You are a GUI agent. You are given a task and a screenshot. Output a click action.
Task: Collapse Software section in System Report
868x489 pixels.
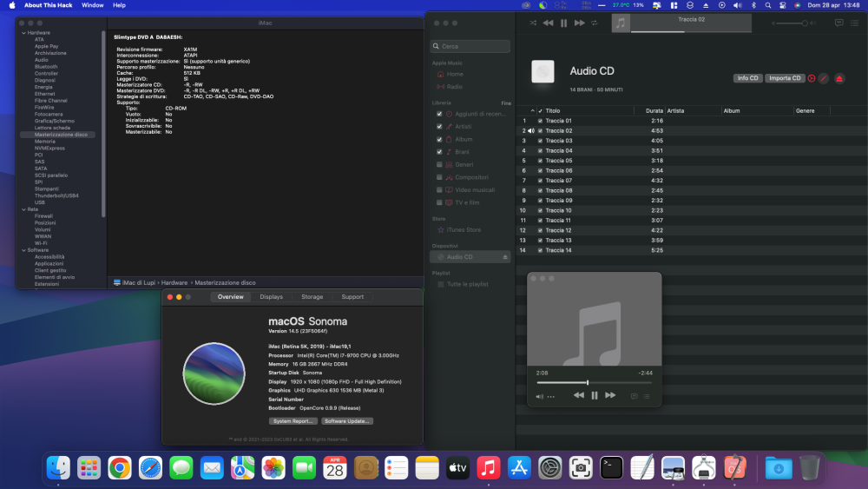click(x=23, y=250)
